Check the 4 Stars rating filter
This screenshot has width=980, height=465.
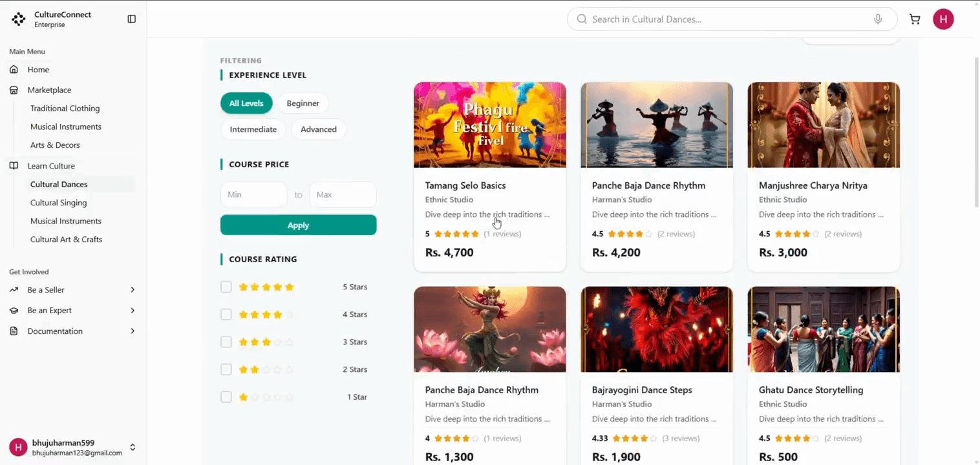click(x=226, y=315)
